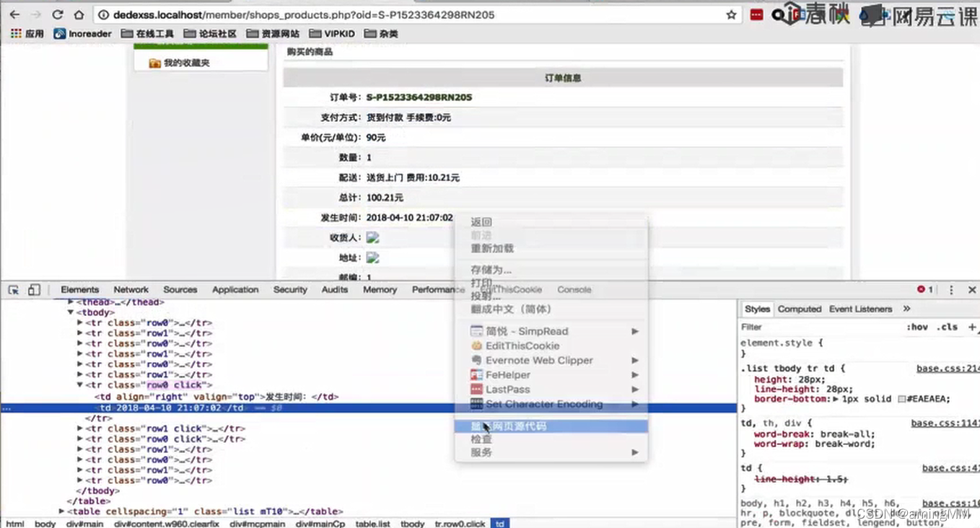
Task: Bookmark this page with the star icon
Action: click(731, 14)
